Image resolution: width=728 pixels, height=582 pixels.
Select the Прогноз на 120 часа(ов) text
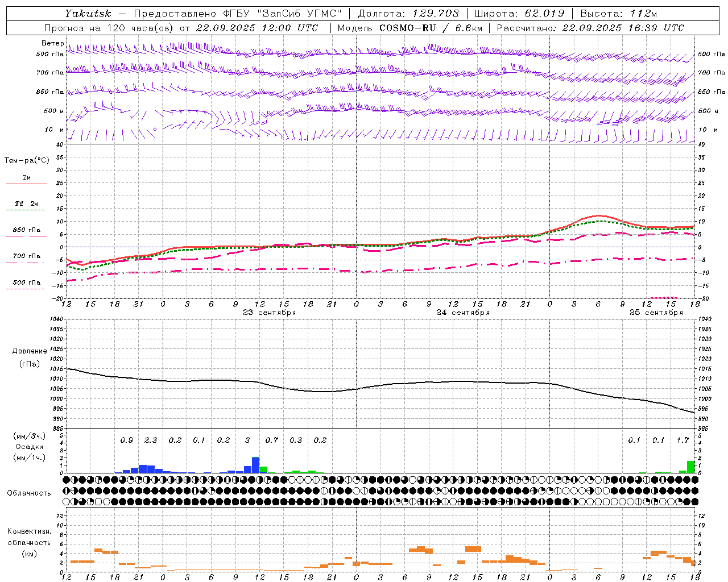[x=109, y=28]
